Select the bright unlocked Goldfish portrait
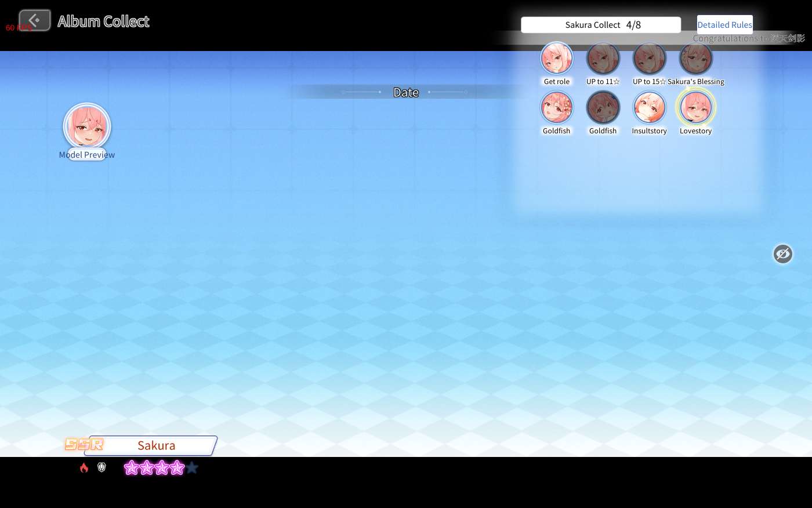Screen dimensions: 812x508 557,108
